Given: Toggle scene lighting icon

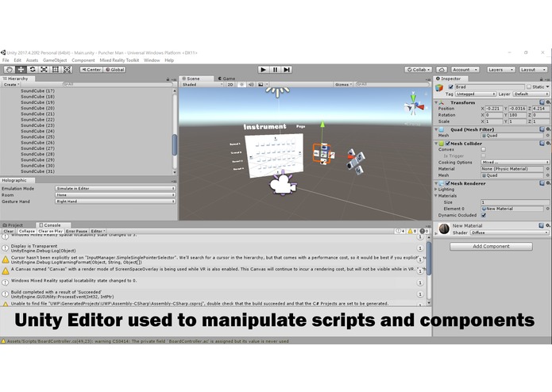Looking at the screenshot, I should point(241,84).
